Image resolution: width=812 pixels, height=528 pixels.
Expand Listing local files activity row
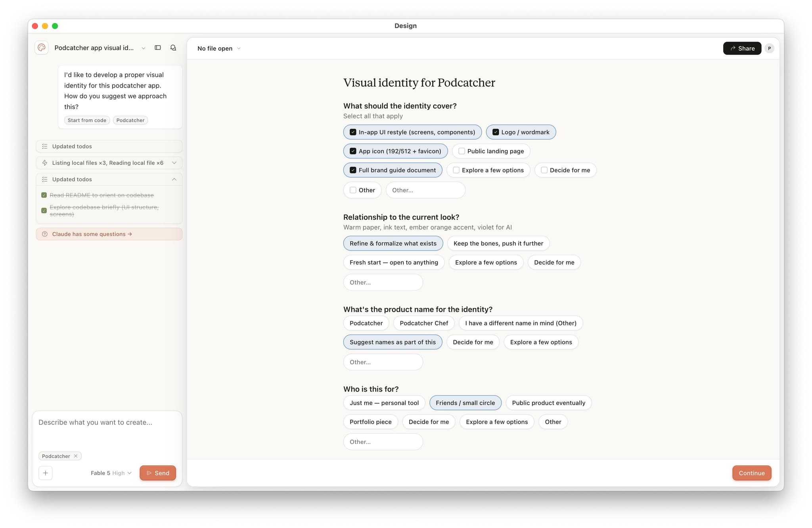click(x=109, y=163)
